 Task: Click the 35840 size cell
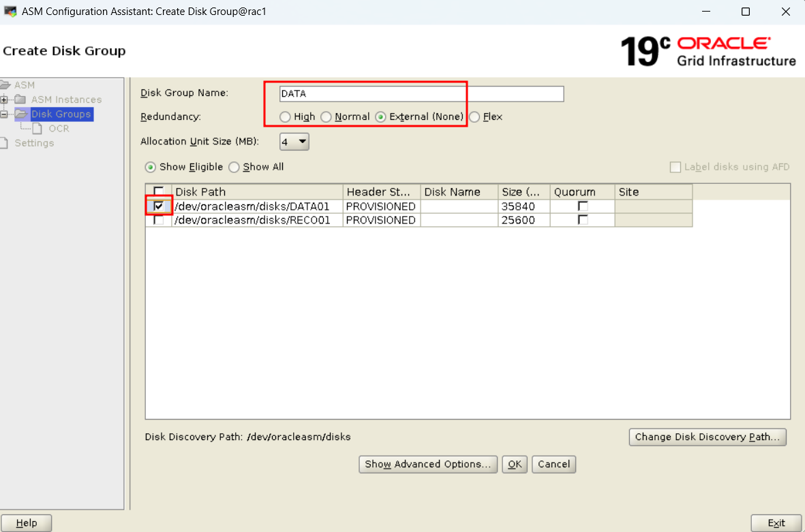point(523,206)
